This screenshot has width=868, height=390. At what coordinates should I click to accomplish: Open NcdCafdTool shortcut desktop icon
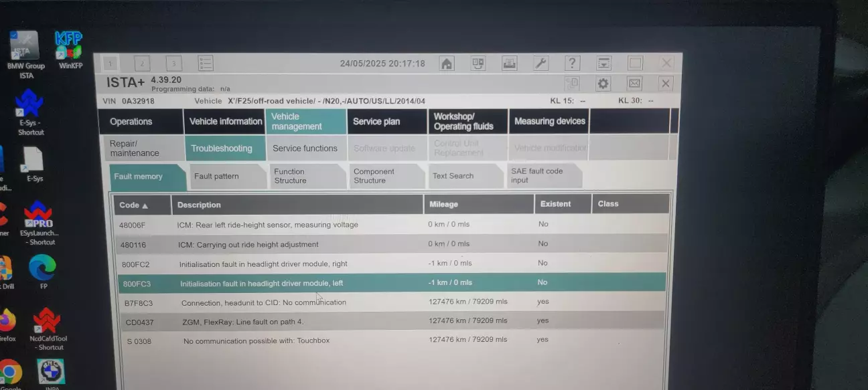coord(48,329)
